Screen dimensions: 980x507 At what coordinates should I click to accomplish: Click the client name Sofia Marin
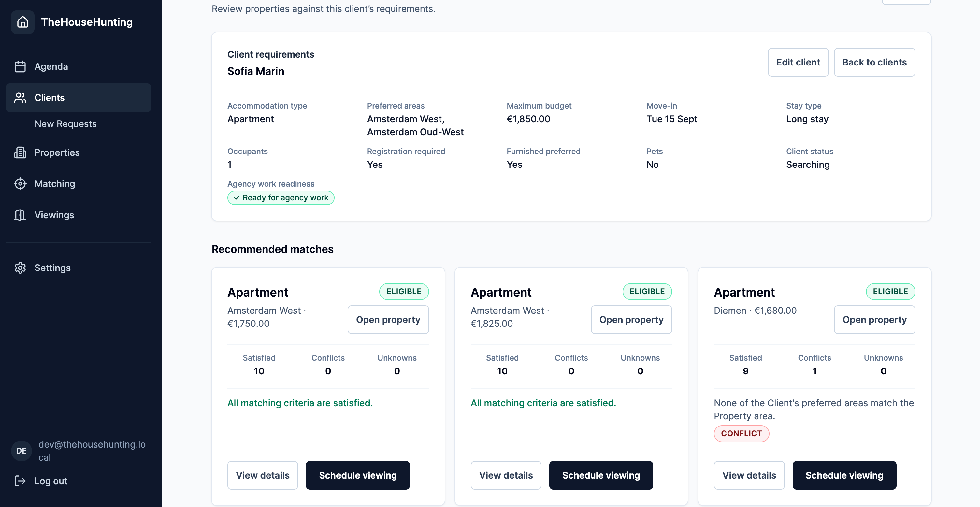(256, 71)
